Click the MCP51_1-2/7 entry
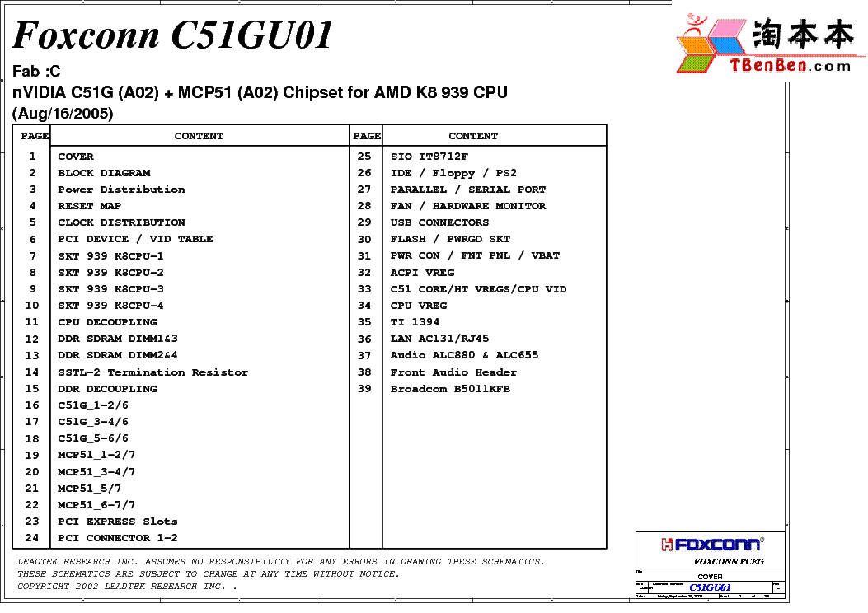Viewport: 868px width, 613px height. pyautogui.click(x=96, y=455)
